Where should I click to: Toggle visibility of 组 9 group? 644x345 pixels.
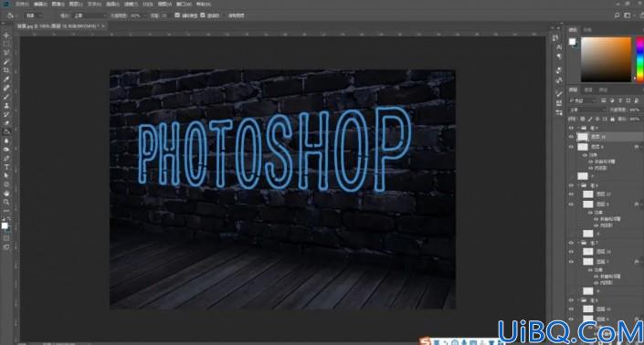click(571, 128)
